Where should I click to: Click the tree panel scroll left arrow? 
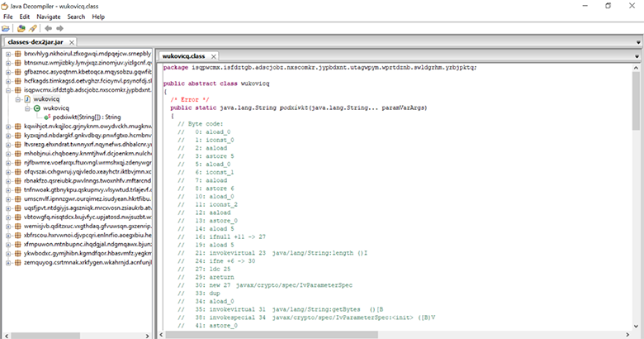(7, 336)
